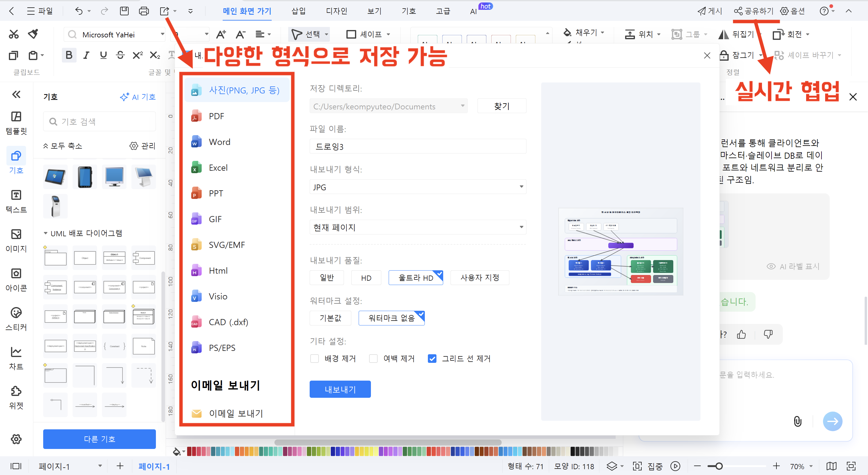Open the 템플릿 sidebar panel
The width and height of the screenshot is (868, 475).
16,123
